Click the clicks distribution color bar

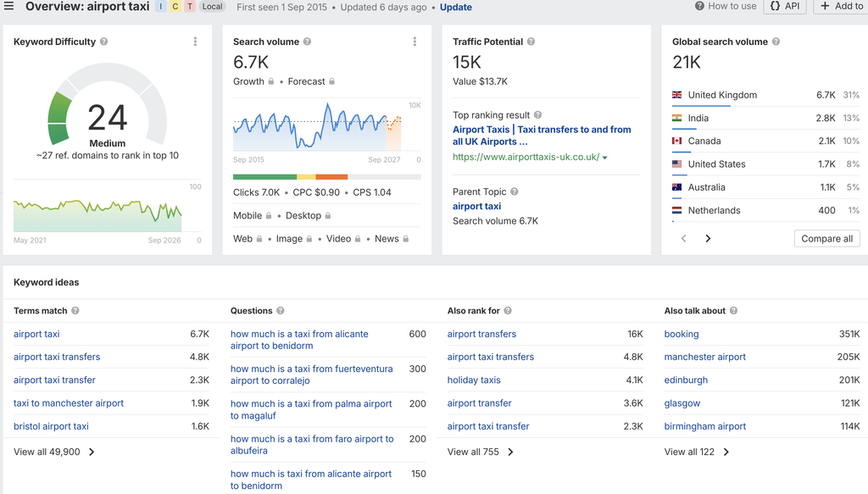tap(326, 177)
